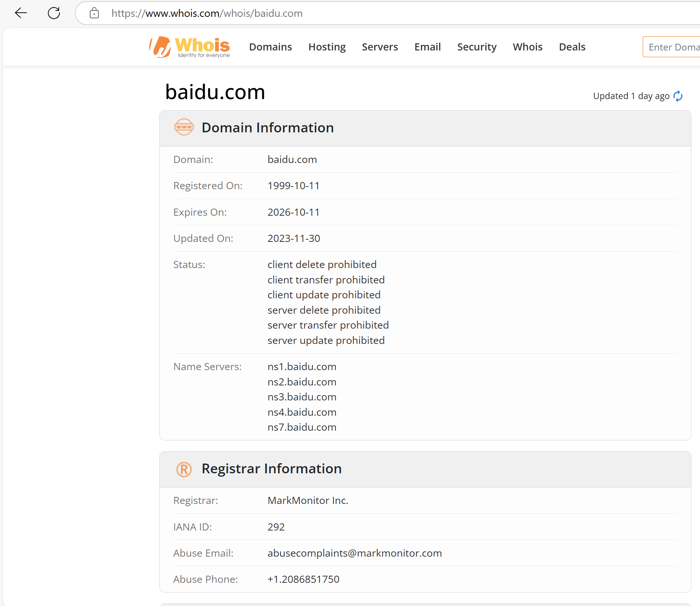Screen dimensions: 700x606
Task: Click the baidu.com page heading
Action: tap(215, 92)
